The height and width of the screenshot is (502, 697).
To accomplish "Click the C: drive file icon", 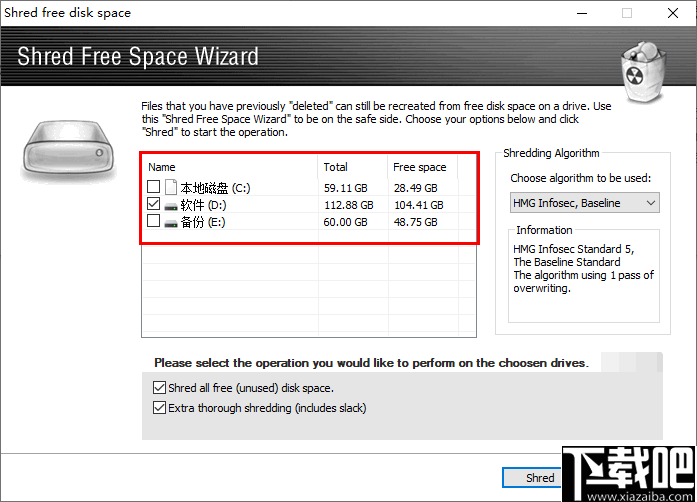I will (171, 187).
